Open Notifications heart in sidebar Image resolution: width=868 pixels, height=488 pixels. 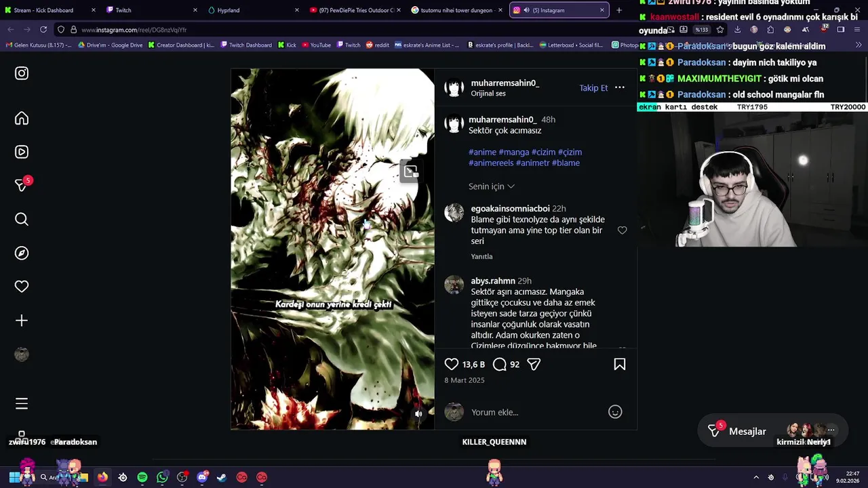[22, 287]
